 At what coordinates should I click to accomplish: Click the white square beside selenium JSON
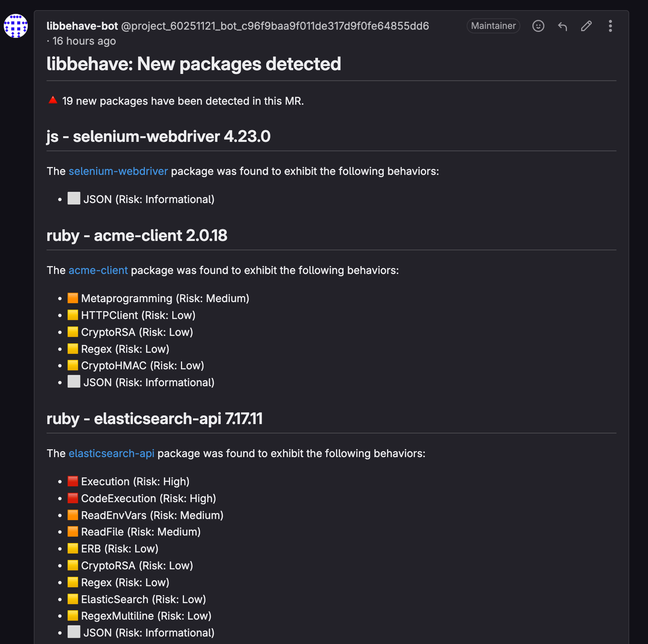[x=74, y=199]
